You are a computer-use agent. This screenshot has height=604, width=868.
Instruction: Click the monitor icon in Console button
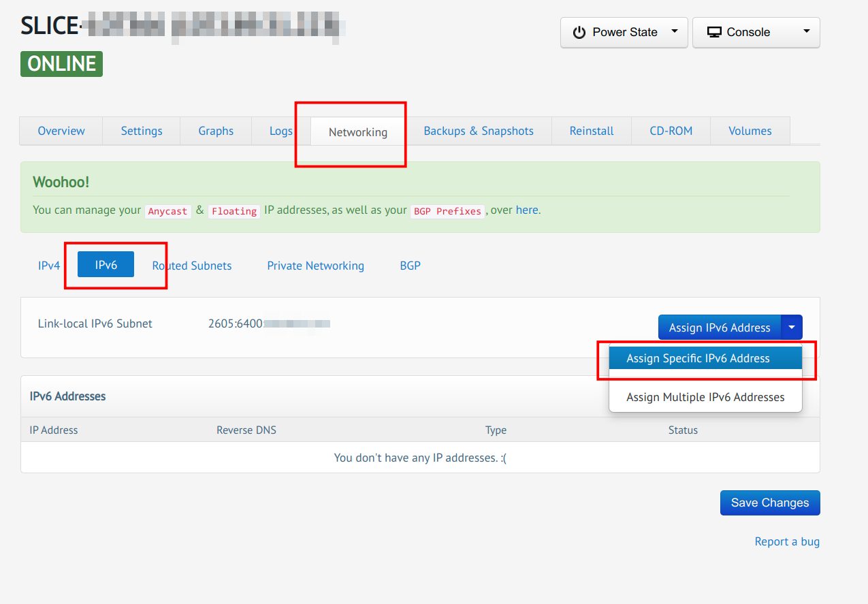714,33
